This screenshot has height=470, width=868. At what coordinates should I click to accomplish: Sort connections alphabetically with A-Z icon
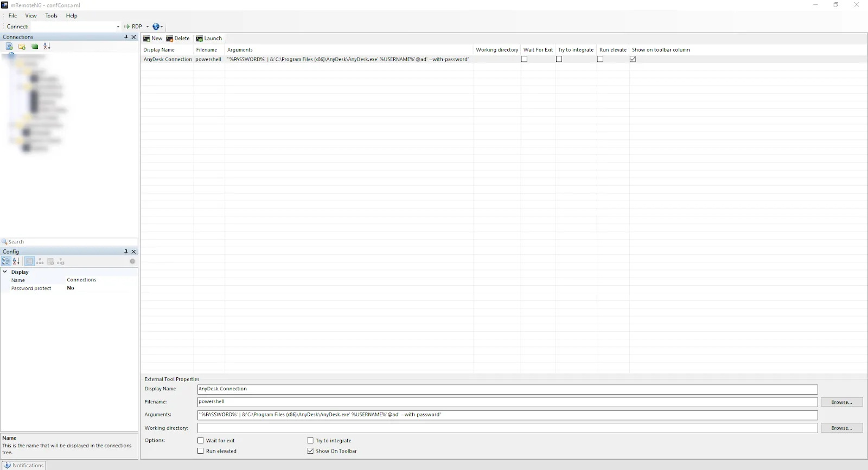point(47,46)
